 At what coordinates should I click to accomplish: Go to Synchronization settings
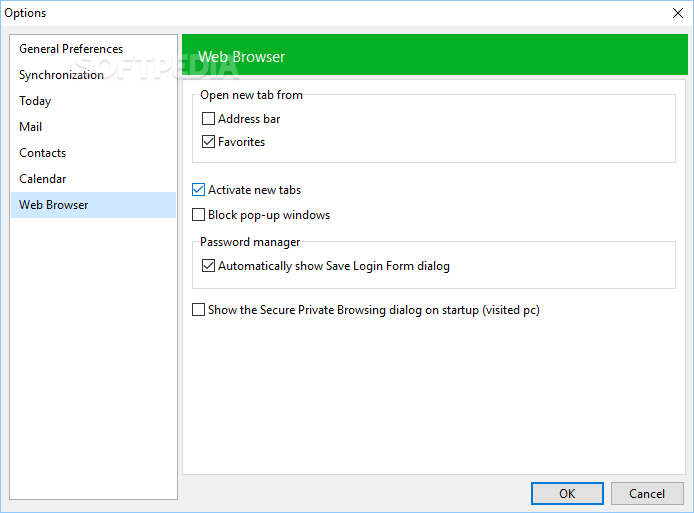93,75
